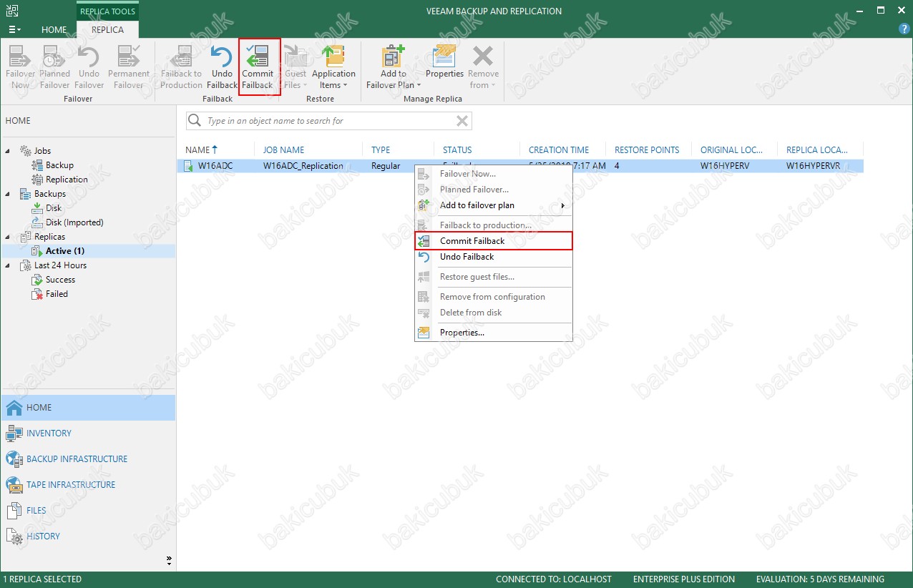Switch to the HOME ribbon tab

pyautogui.click(x=54, y=29)
